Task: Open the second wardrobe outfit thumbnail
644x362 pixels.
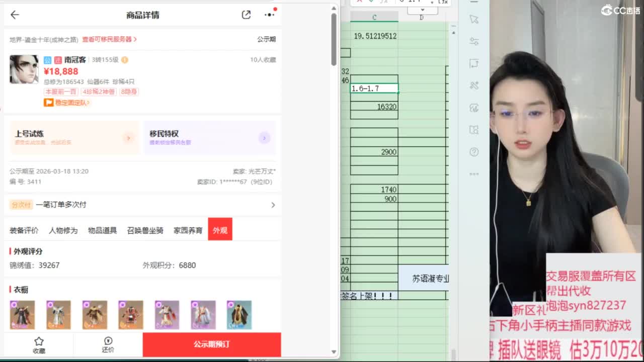Action: coord(58,315)
